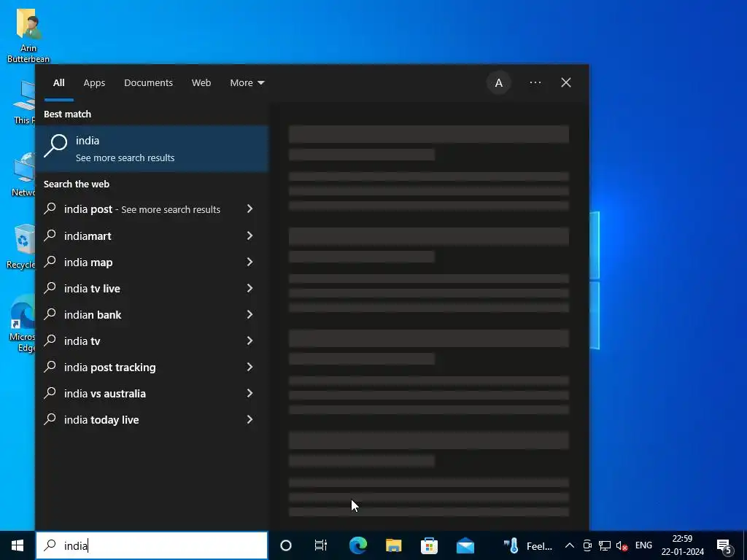Open the Arin Butterbean desktop folder

coord(28,36)
